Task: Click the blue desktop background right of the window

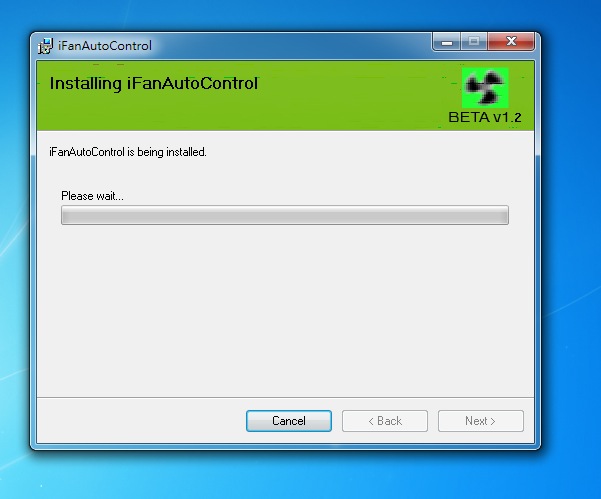Action: pos(571,230)
